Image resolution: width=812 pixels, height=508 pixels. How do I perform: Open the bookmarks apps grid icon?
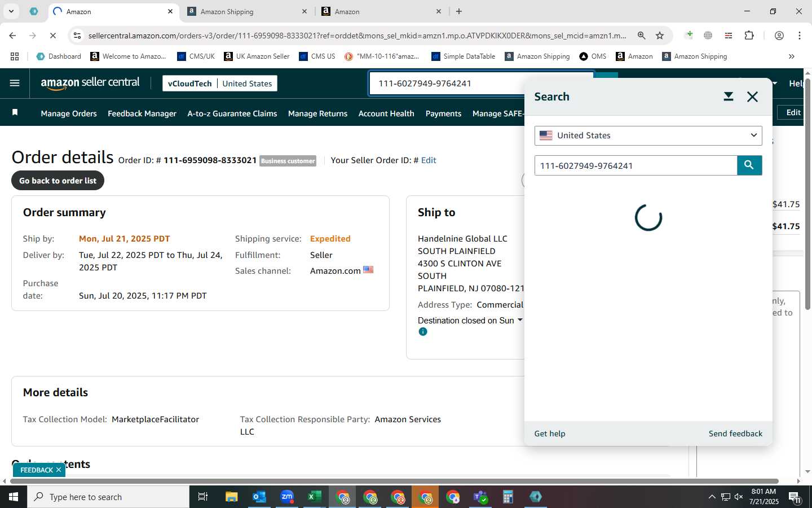(x=15, y=56)
